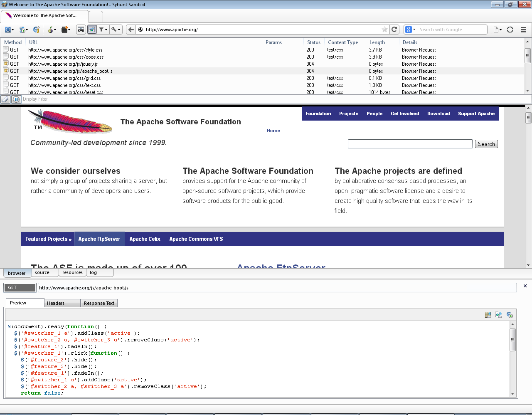This screenshot has height=415, width=532.
Task: Click the Featured Projects » label
Action: click(48, 239)
